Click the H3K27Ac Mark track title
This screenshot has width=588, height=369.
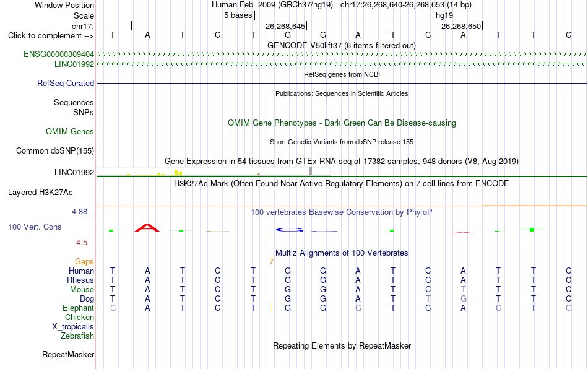pyautogui.click(x=341, y=183)
